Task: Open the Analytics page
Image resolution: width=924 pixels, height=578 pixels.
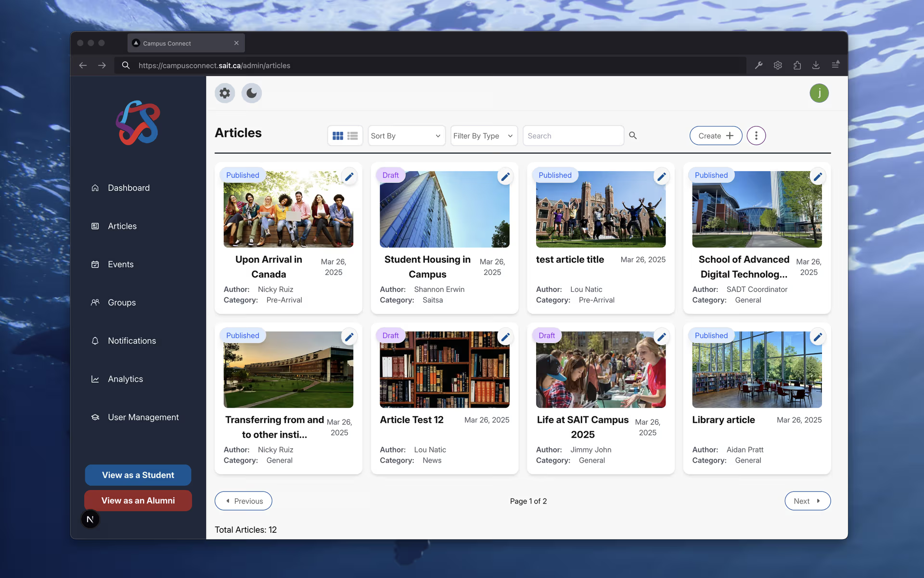Action: pos(125,379)
